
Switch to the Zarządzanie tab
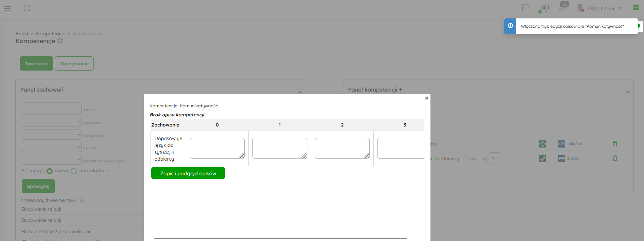pyautogui.click(x=74, y=63)
